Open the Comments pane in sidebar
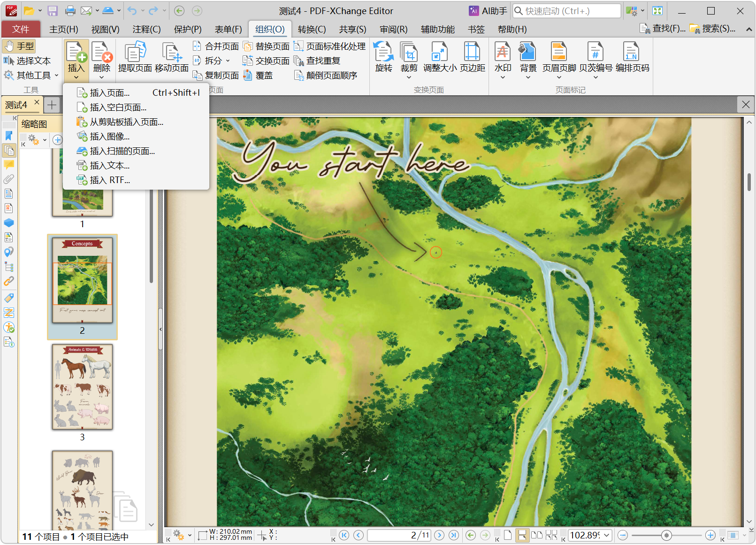756x545 pixels. pos(9,165)
